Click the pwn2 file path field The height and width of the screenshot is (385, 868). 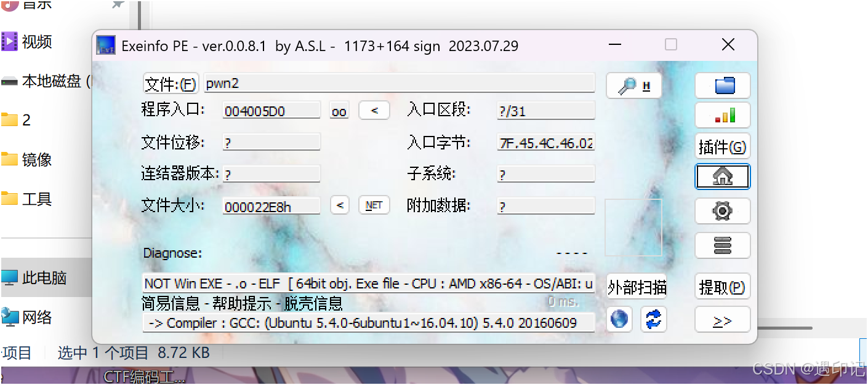coord(400,83)
